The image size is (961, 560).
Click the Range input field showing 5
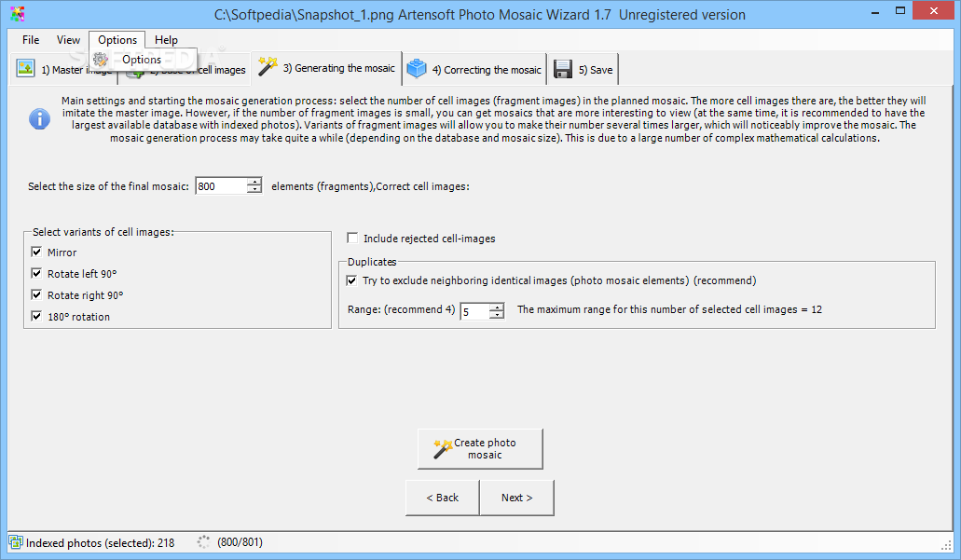coord(475,311)
